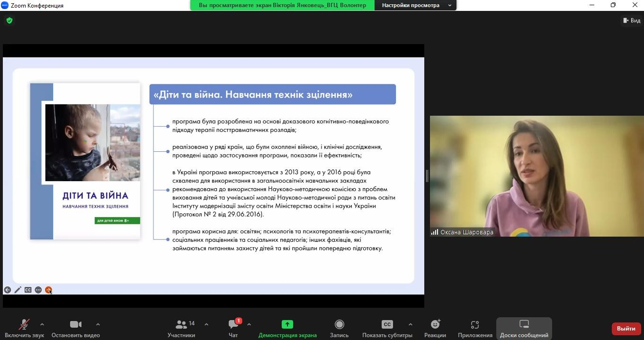Viewport: 644px width, 340px height.
Task: Open the Participants panel
Action: point(181,328)
